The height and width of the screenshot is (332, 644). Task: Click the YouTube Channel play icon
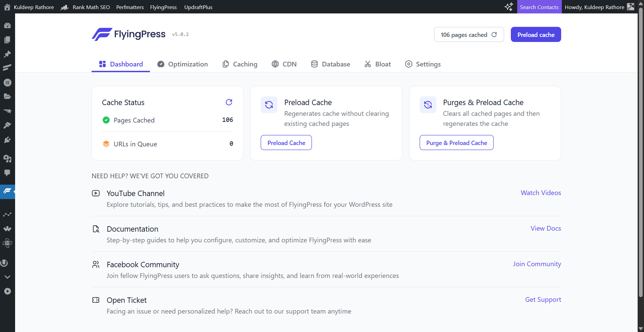(96, 193)
